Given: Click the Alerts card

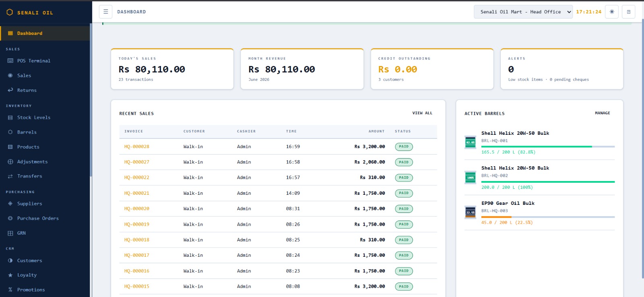Looking at the screenshot, I should [x=562, y=69].
